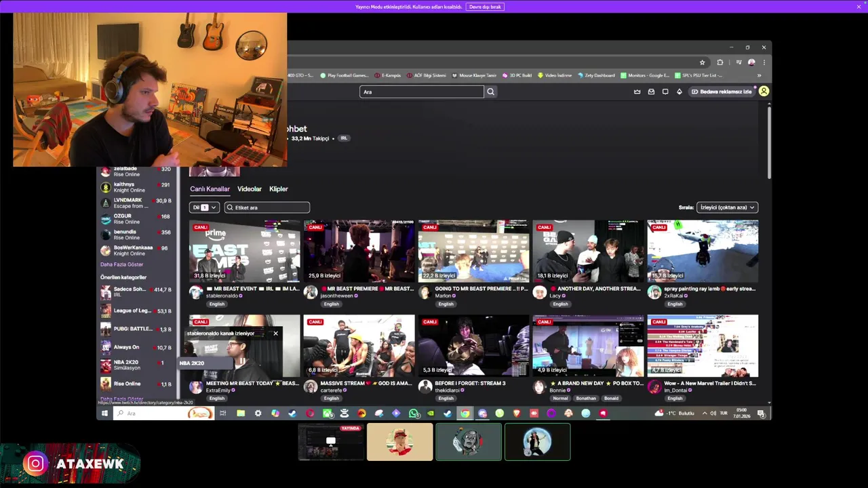Open the Twitch user profile avatar
Image resolution: width=868 pixels, height=488 pixels.
point(764,91)
